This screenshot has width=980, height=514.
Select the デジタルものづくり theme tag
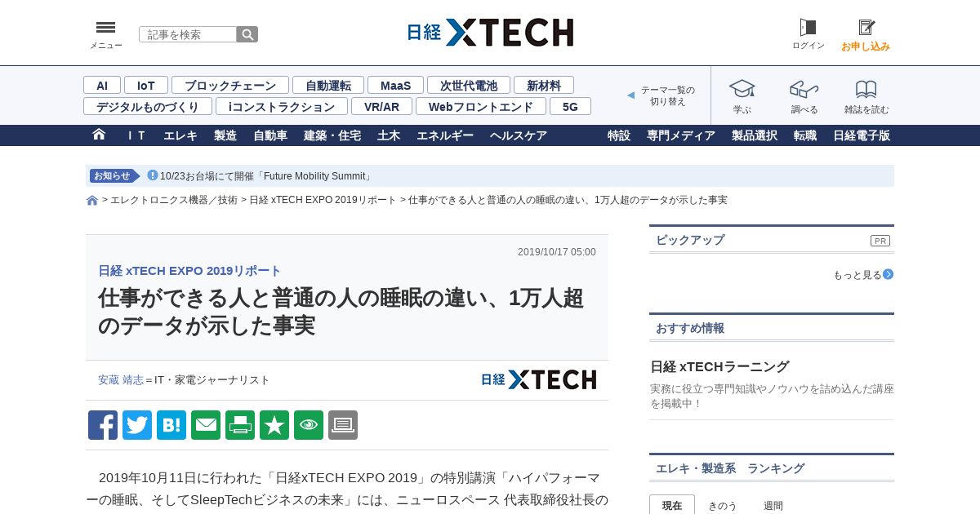148,106
